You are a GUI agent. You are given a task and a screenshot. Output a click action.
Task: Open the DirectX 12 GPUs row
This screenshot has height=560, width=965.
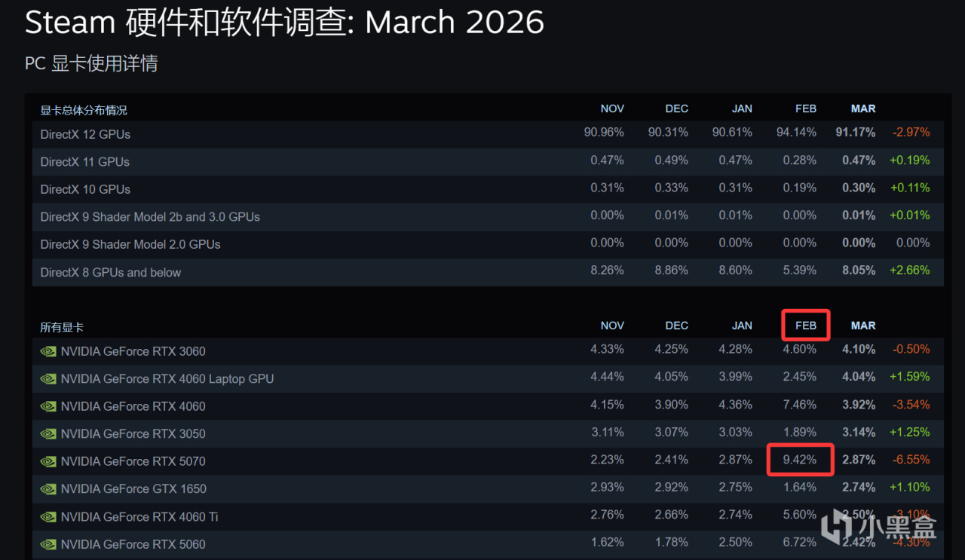(x=85, y=134)
